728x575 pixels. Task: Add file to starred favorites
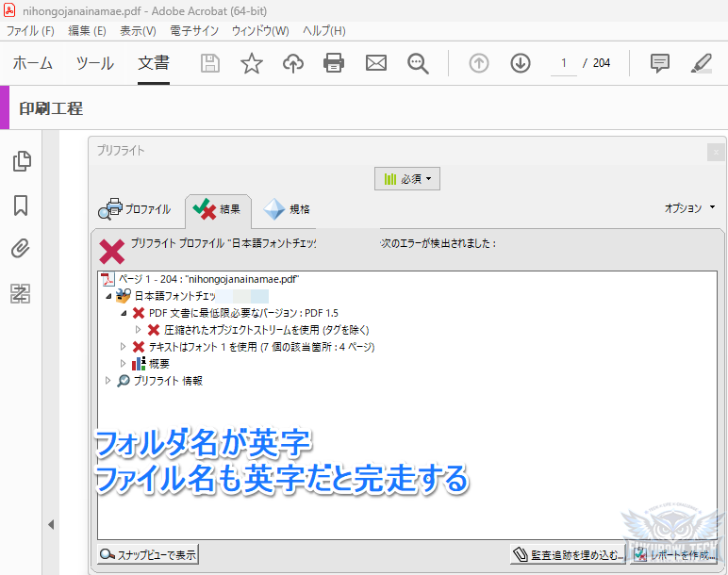pyautogui.click(x=252, y=63)
